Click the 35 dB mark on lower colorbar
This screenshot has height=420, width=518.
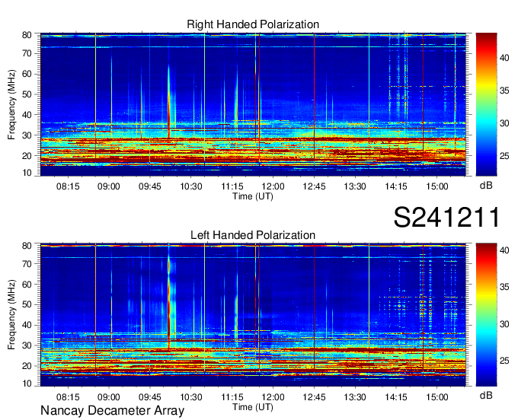click(504, 288)
